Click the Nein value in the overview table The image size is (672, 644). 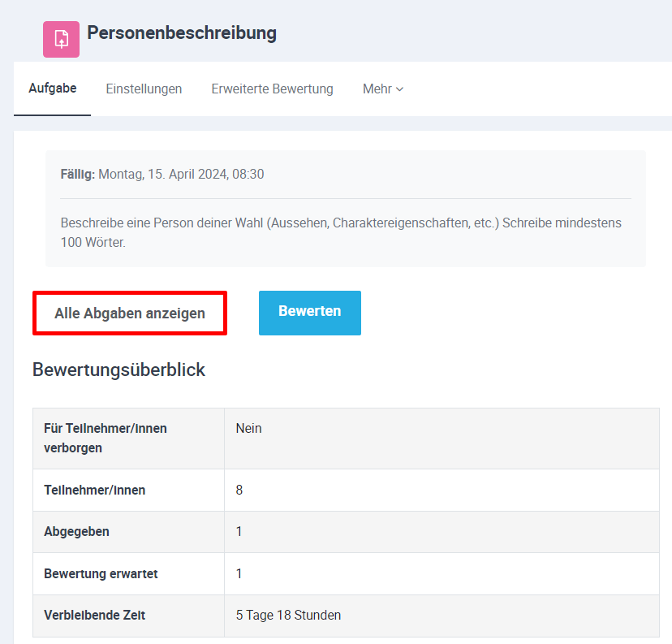pyautogui.click(x=248, y=428)
